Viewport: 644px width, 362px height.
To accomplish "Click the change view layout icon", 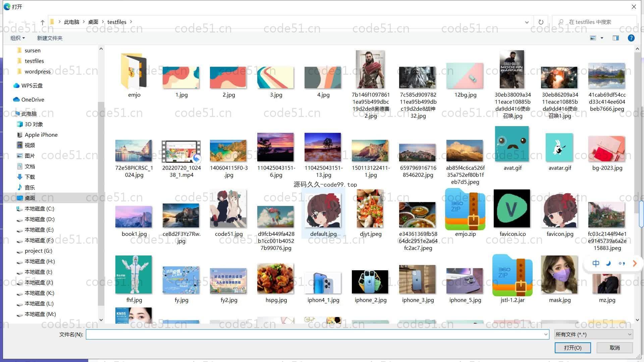I will tap(593, 38).
